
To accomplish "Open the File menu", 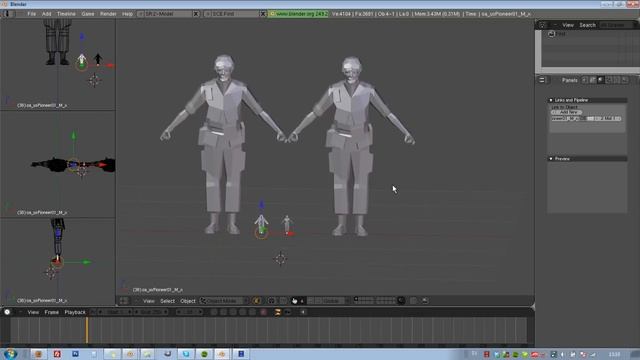I will (x=31, y=14).
